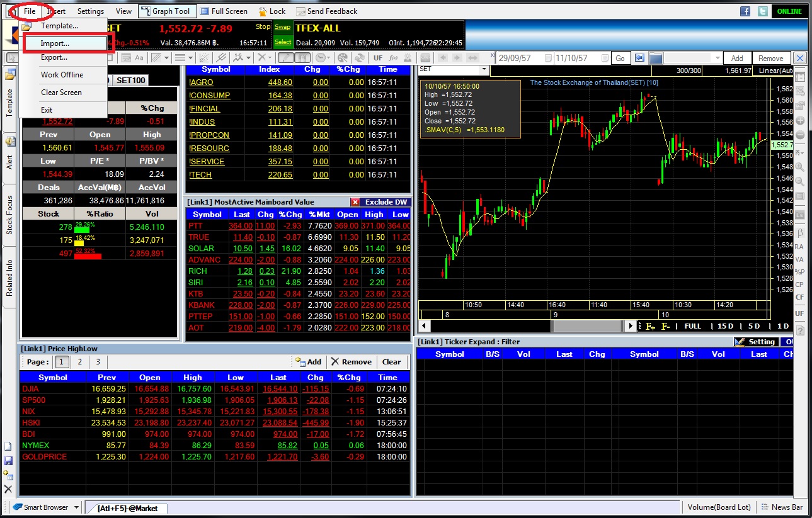This screenshot has width=812, height=518.
Task: Select Work Offline in File menu
Action: [x=63, y=74]
